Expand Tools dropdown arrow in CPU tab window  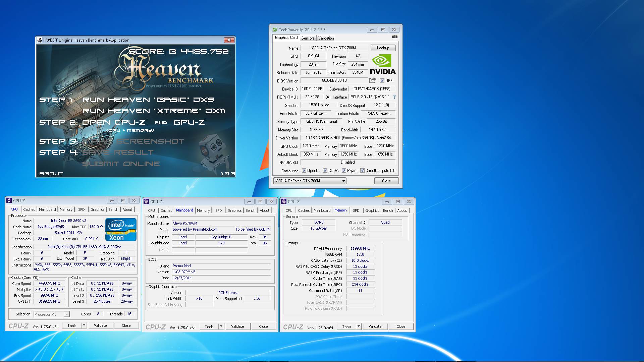[x=84, y=325]
